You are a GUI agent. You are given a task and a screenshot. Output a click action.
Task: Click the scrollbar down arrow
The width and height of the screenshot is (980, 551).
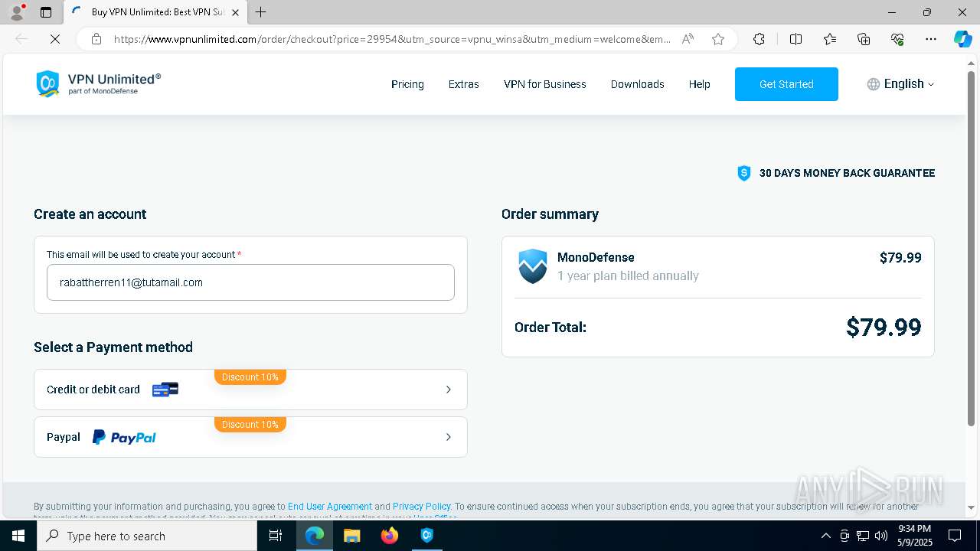click(971, 507)
